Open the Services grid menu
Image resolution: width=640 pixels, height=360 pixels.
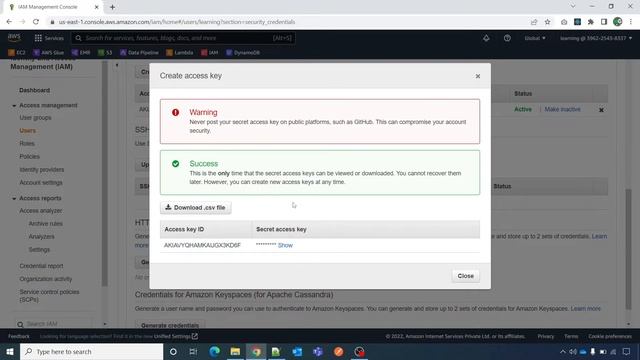(49, 38)
